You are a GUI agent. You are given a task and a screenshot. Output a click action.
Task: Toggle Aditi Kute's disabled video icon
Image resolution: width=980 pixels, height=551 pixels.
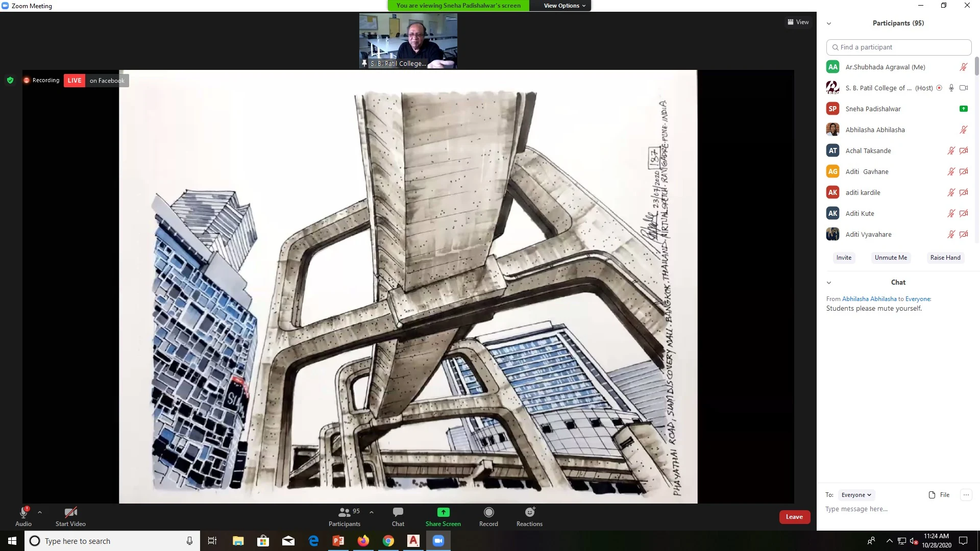click(964, 213)
